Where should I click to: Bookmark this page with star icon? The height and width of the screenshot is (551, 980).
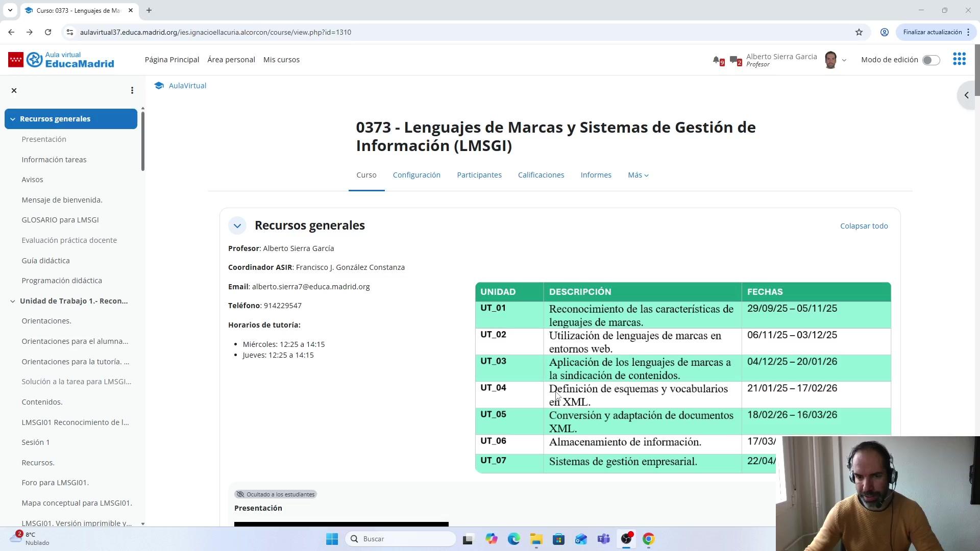pos(859,32)
